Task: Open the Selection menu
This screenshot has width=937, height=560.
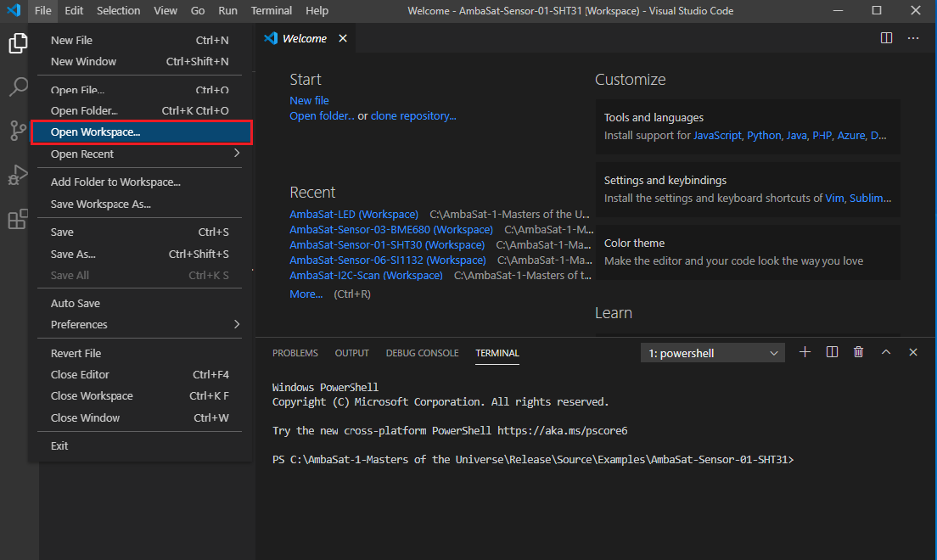Action: (118, 10)
